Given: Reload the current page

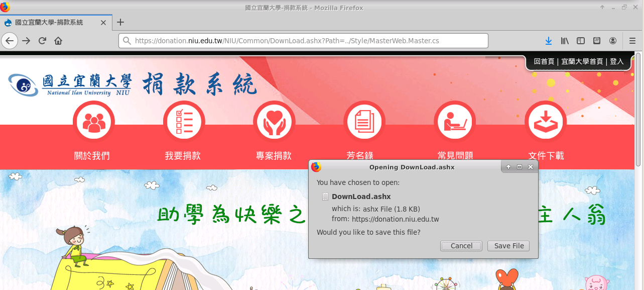Looking at the screenshot, I should tap(42, 41).
